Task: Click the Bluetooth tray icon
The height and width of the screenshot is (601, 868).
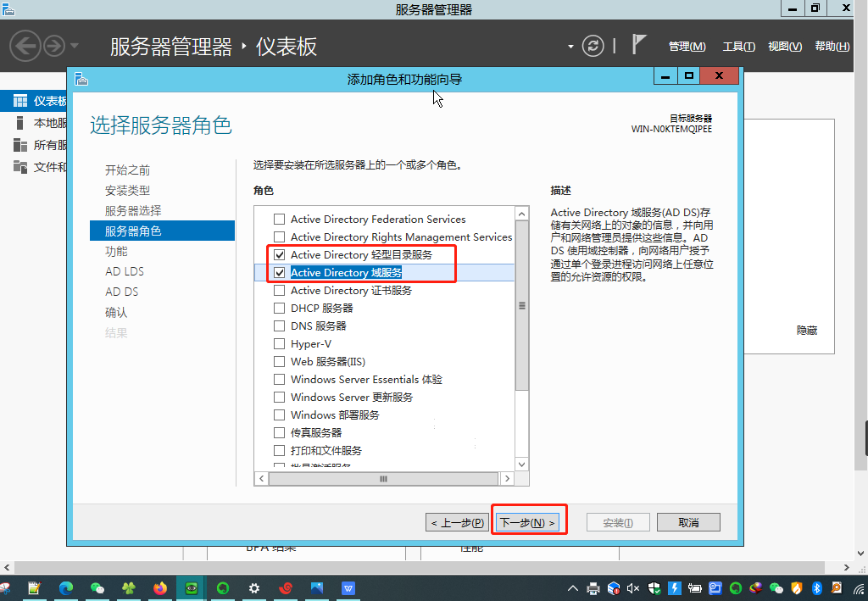Action: (816, 588)
